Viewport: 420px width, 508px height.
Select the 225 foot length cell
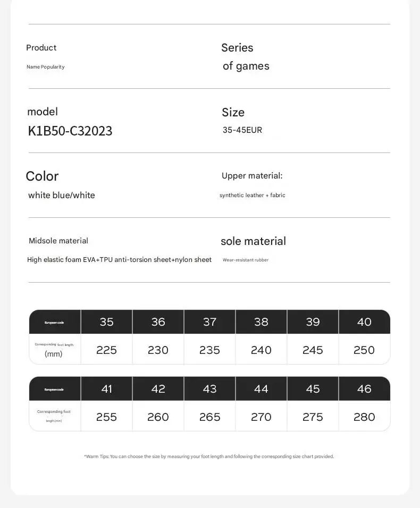tap(107, 350)
